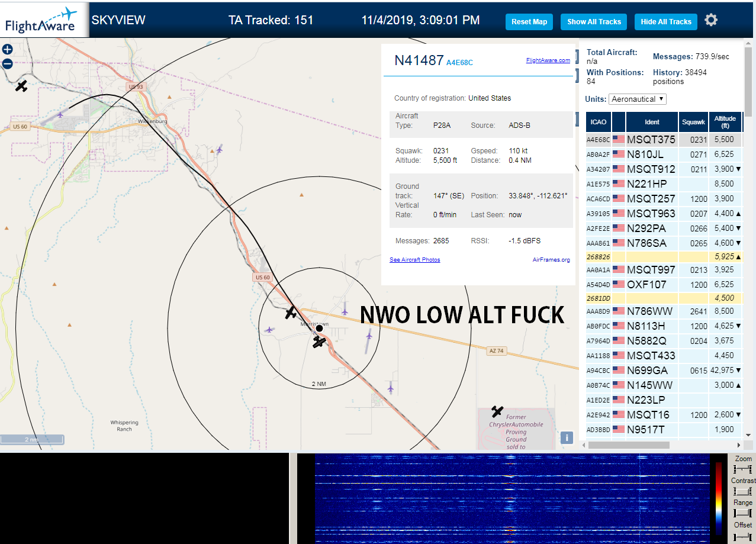Click the purple airport icon on the runway east of Morristown
Image resolution: width=756 pixels, height=544 pixels.
coord(369,336)
